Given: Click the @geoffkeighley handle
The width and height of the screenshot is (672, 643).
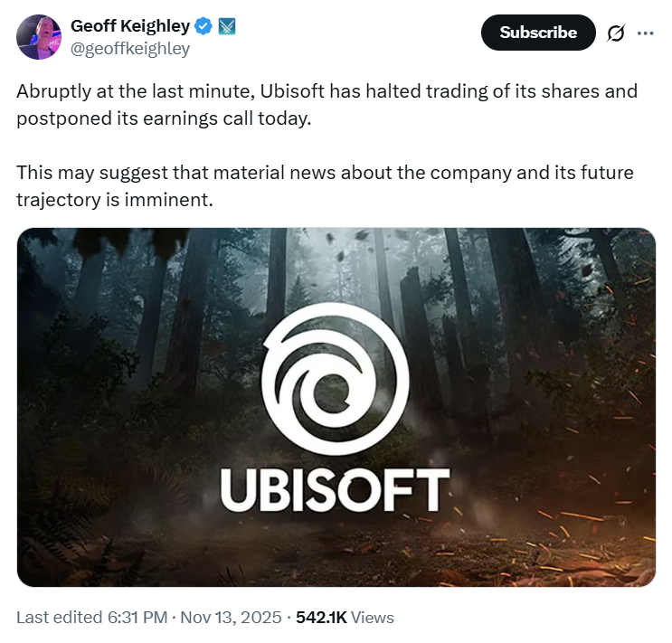Looking at the screenshot, I should click(130, 49).
